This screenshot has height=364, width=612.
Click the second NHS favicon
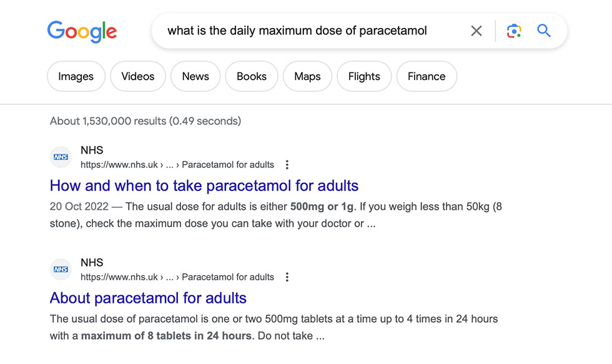[61, 269]
